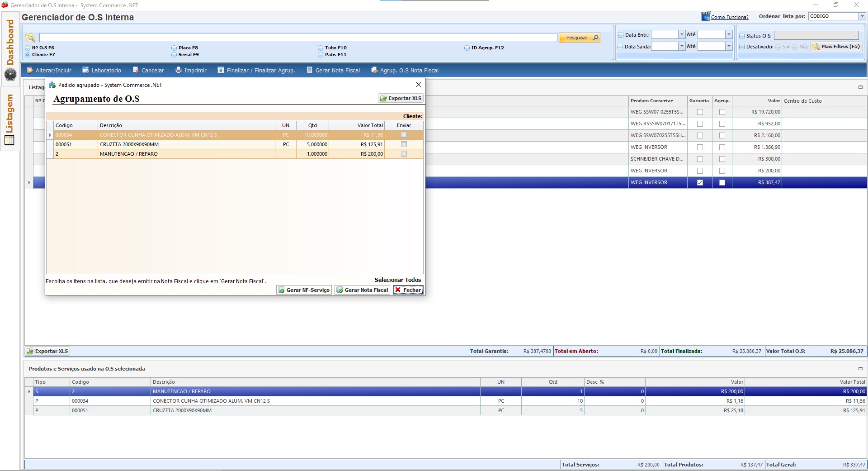Open the Ordenar lista por dropdown
The width and height of the screenshot is (868, 471).
coord(862,16)
